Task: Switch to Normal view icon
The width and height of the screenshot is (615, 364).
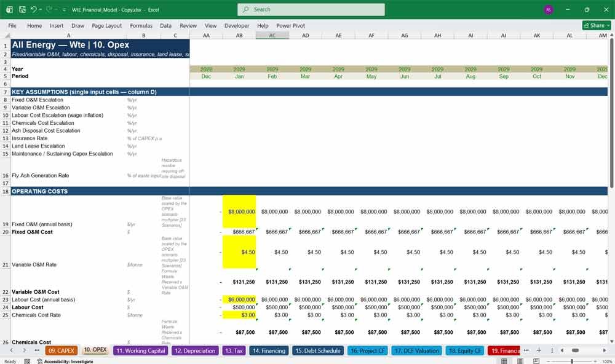Action: [x=504, y=361]
